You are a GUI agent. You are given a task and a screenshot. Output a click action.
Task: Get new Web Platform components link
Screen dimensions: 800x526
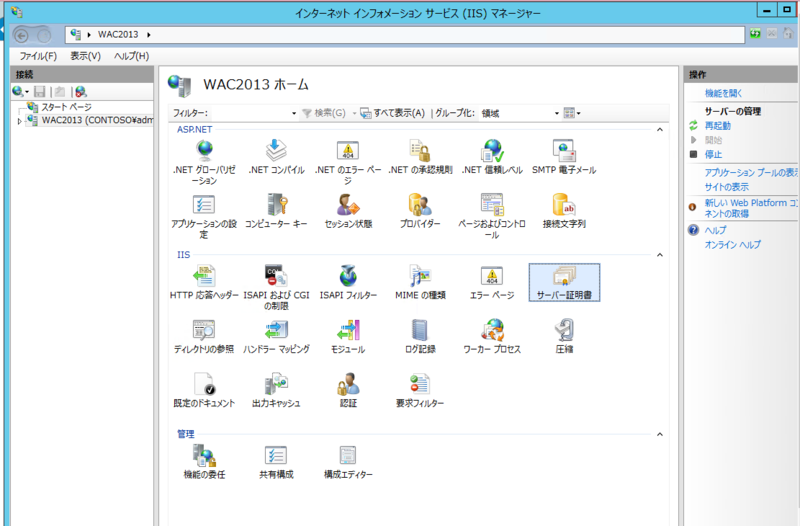[x=751, y=208]
